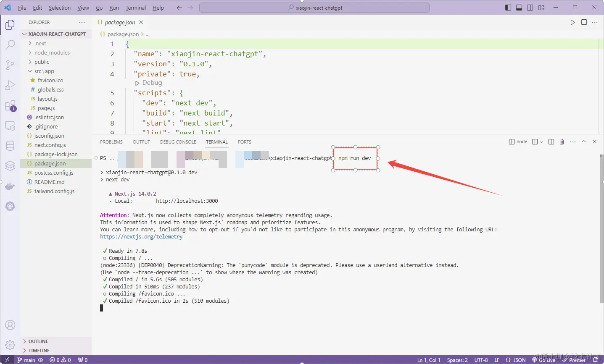
Task: Split the terminal panel
Action: pos(551,142)
